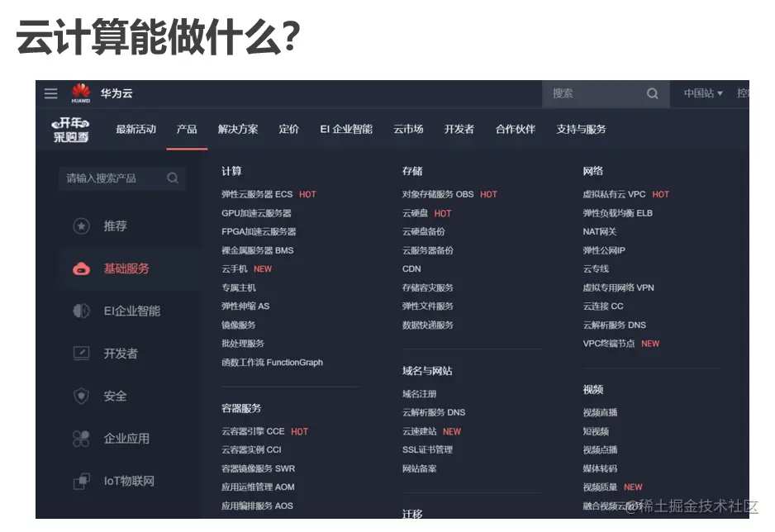Open 短视频 link
Image resolution: width=775 pixels, height=532 pixels.
click(x=596, y=432)
